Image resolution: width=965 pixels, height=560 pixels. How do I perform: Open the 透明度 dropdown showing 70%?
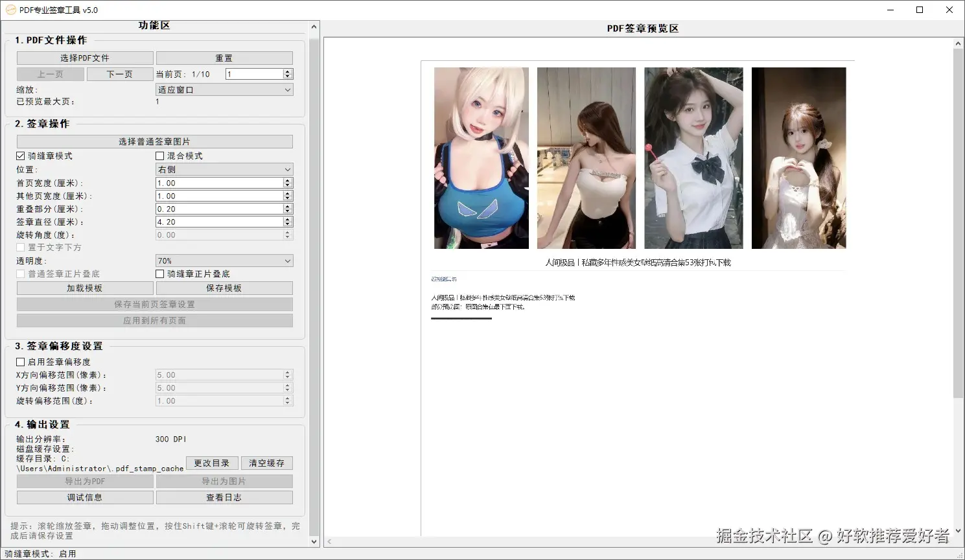pos(224,261)
